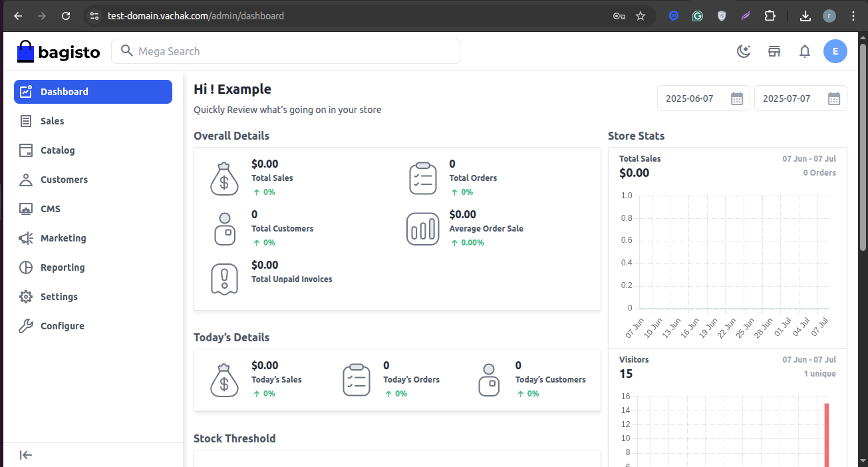The width and height of the screenshot is (868, 467).
Task: Open the calendar icon for end date
Action: point(834,98)
